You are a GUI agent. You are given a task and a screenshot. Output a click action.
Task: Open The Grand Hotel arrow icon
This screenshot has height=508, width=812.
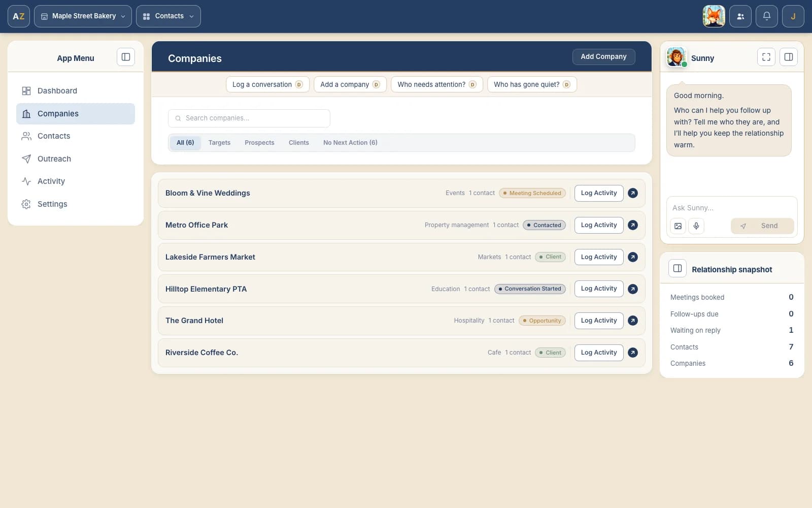633,321
